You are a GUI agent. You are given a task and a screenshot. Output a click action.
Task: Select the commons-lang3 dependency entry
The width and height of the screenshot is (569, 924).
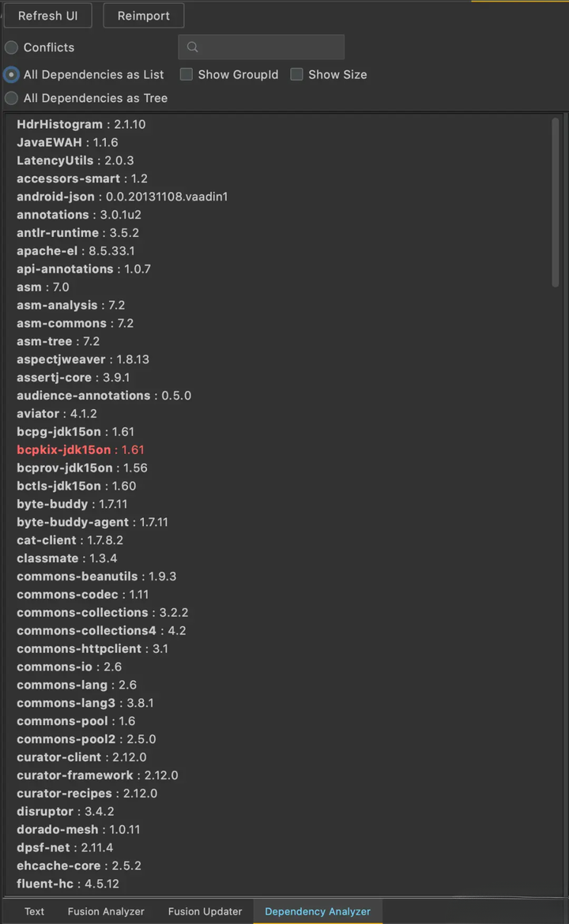(85, 703)
